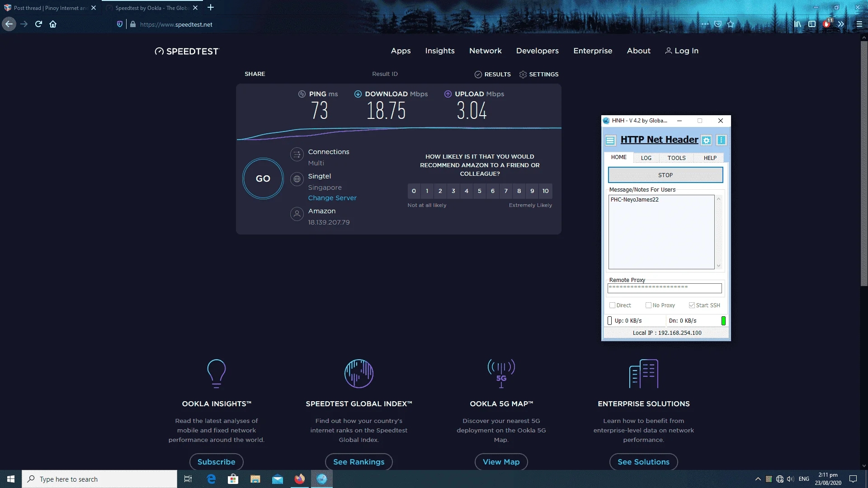This screenshot has height=488, width=868.
Task: Open Task View on taskbar
Action: pos(188,479)
